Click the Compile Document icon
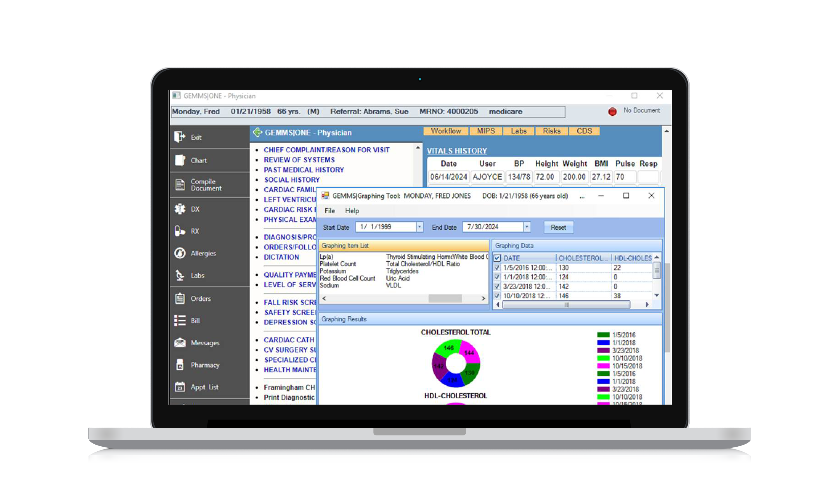Viewport: 840px width, 504px height. click(x=180, y=185)
